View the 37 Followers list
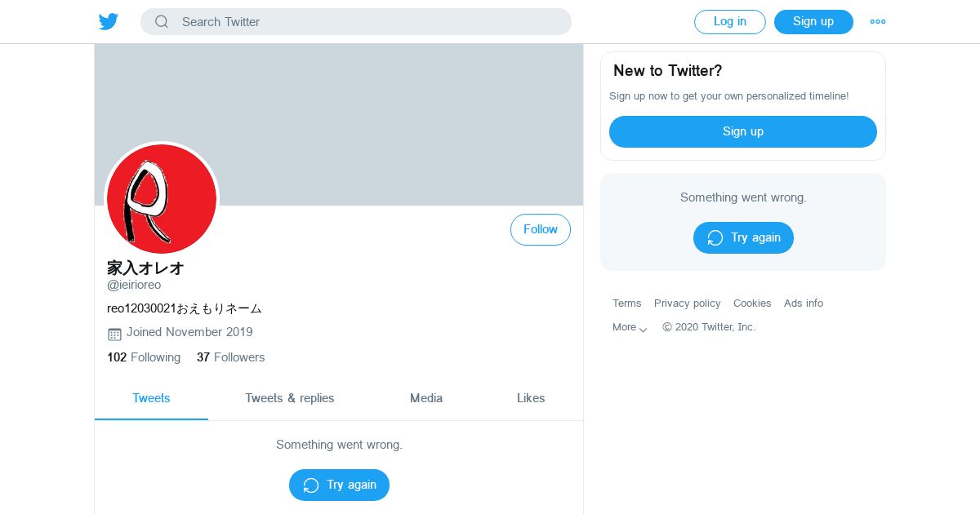Image resolution: width=980 pixels, height=514 pixels. pos(231,357)
